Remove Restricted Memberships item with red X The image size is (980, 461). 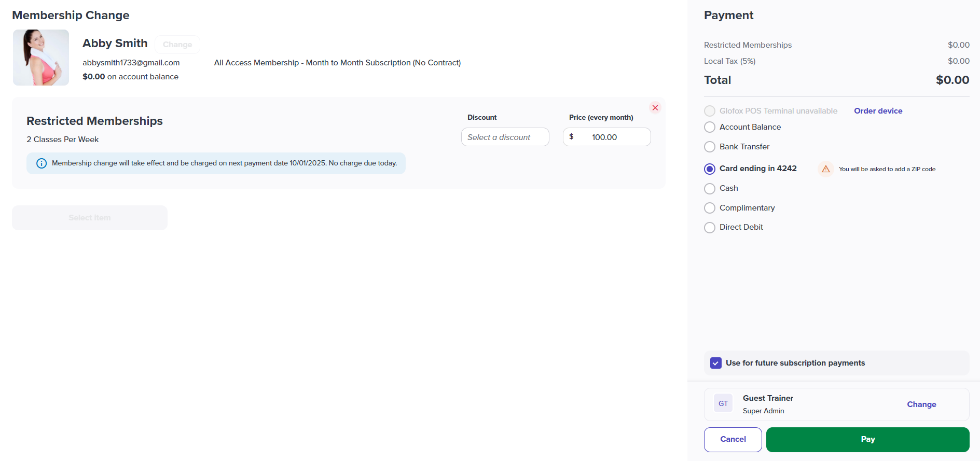(655, 108)
